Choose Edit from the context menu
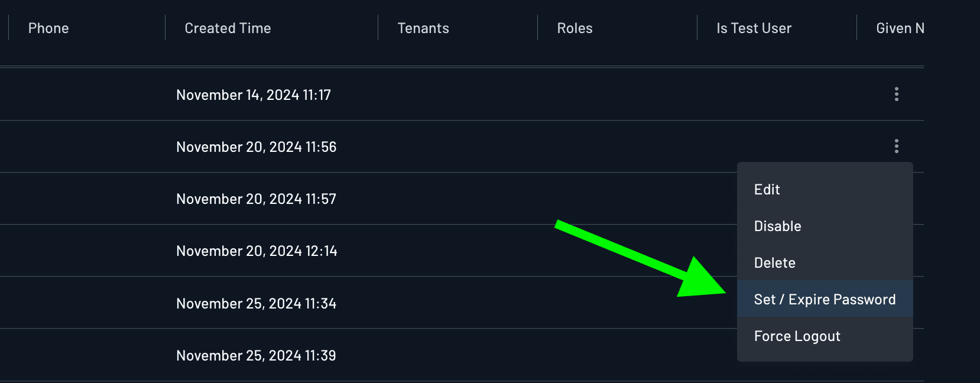Image resolution: width=980 pixels, height=383 pixels. [767, 190]
